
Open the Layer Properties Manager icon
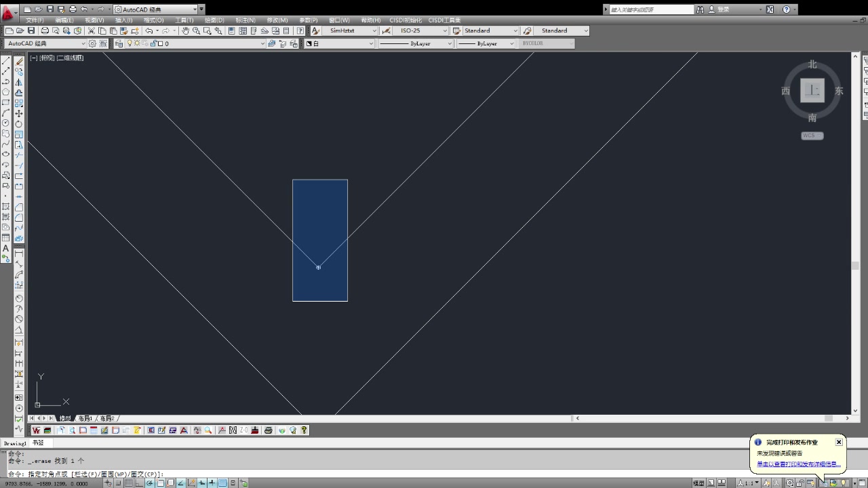tap(119, 43)
